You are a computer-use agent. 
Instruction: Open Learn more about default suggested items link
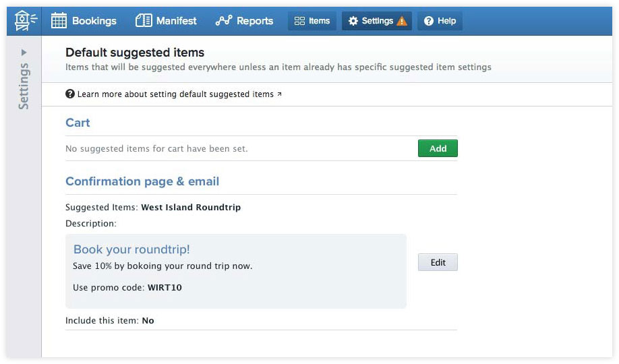[175, 94]
